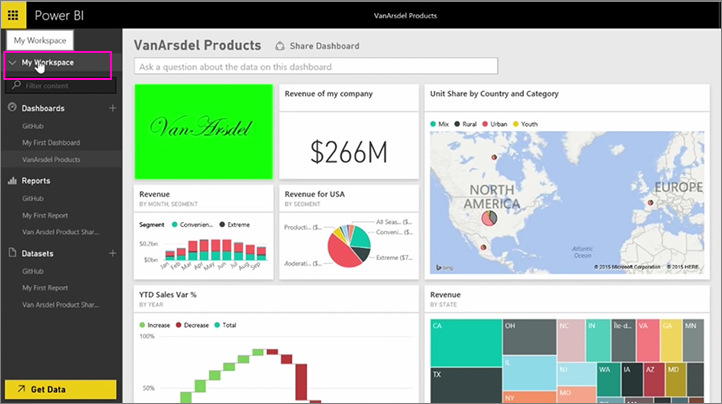Click Revenue of my company tile title
Image resolution: width=722 pixels, height=404 pixels.
[328, 94]
